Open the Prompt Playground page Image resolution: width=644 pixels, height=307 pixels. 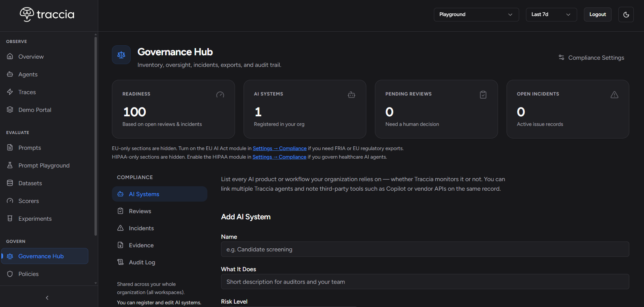point(44,165)
